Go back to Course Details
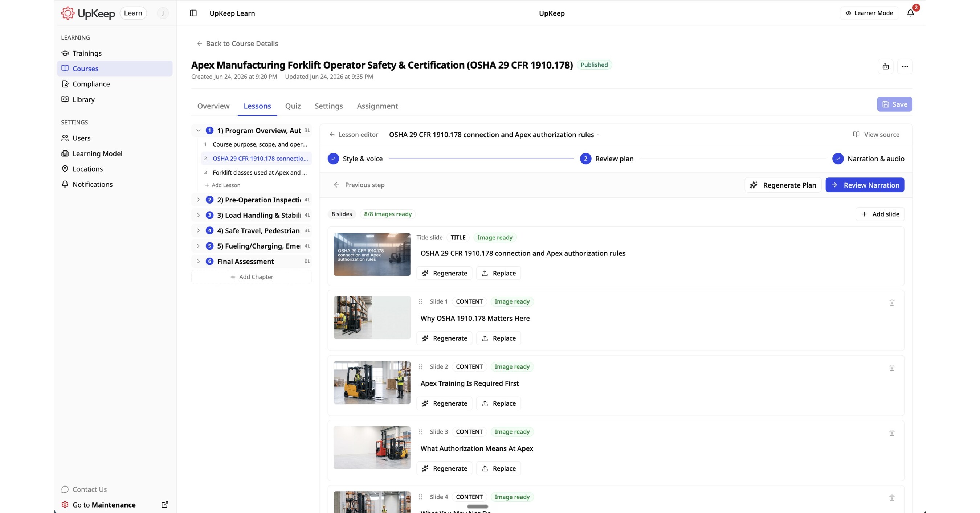Image resolution: width=980 pixels, height=513 pixels. (237, 44)
